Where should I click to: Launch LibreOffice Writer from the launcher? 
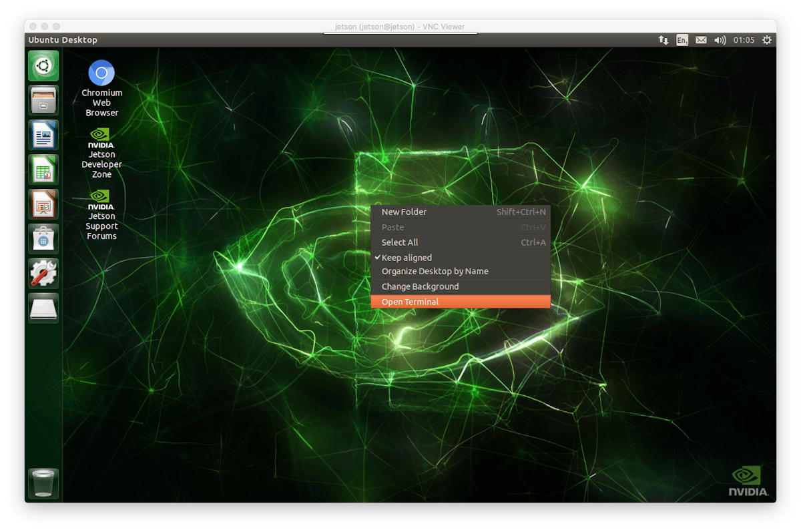(43, 135)
